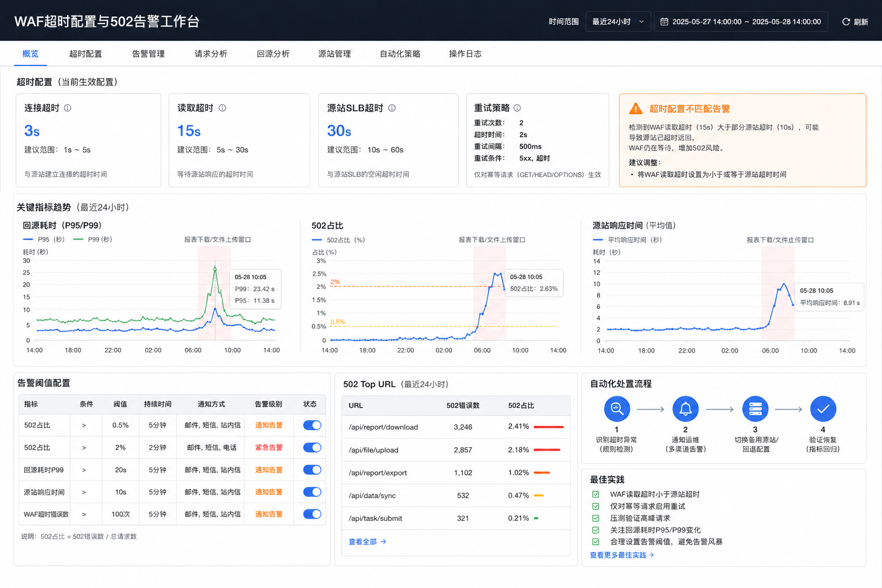Click the arrow icon after 查看更多最佳实践

pos(651,555)
